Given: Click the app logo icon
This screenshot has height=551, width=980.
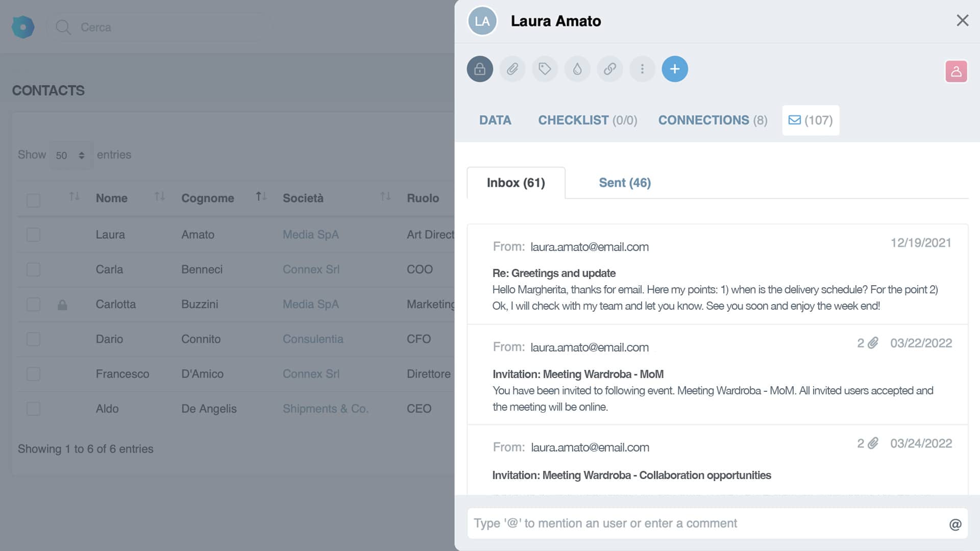Looking at the screenshot, I should click(x=23, y=27).
